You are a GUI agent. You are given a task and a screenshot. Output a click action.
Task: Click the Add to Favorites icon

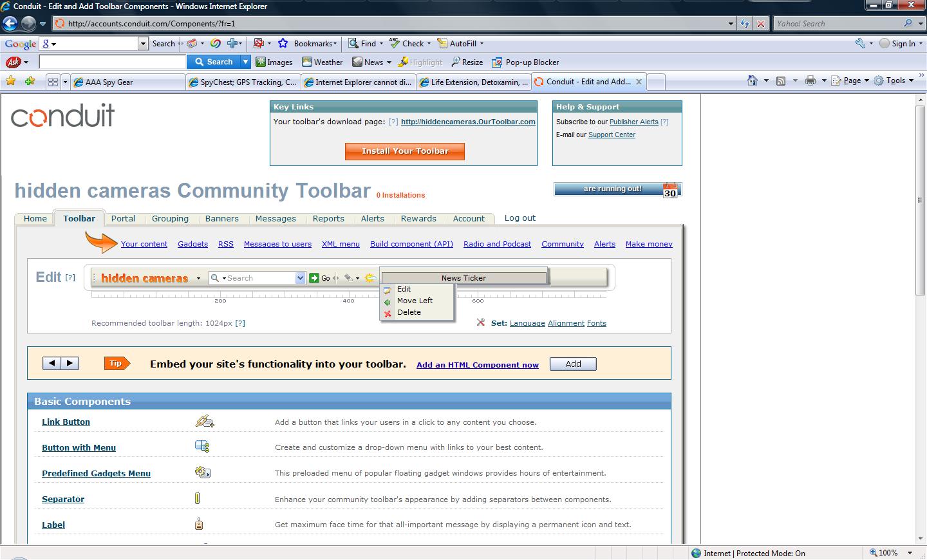[30, 81]
